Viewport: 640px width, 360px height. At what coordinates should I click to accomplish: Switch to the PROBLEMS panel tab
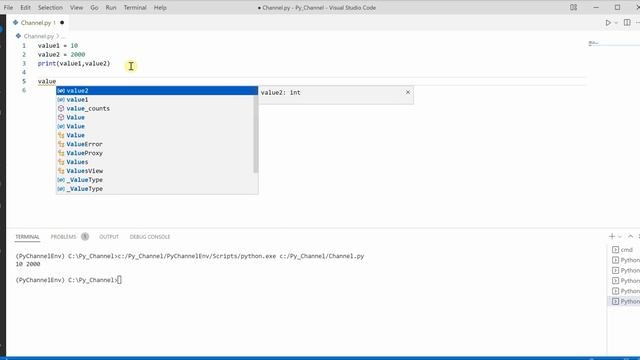[x=63, y=237]
